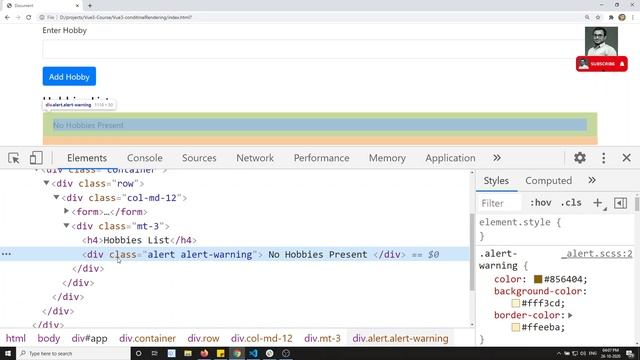Switch to the Elements tab
The height and width of the screenshot is (360, 640).
click(87, 158)
